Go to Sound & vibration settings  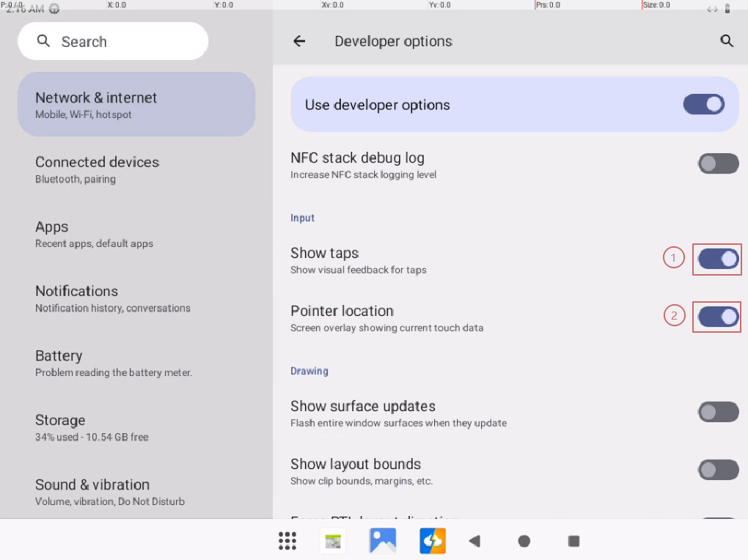[136, 492]
